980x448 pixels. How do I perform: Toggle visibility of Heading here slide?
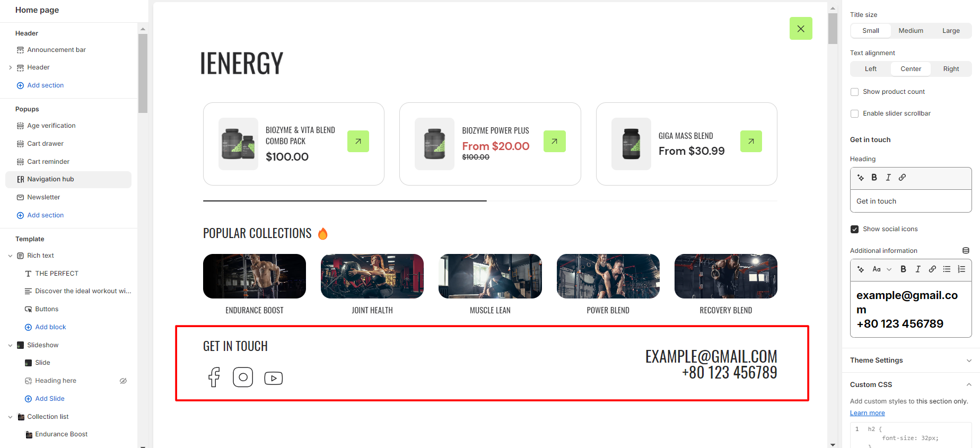coord(123,381)
